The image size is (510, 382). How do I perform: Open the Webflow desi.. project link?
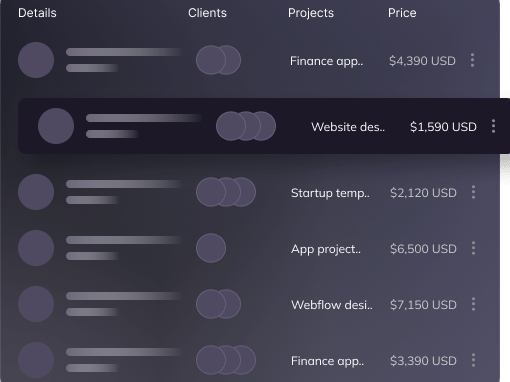(x=332, y=305)
